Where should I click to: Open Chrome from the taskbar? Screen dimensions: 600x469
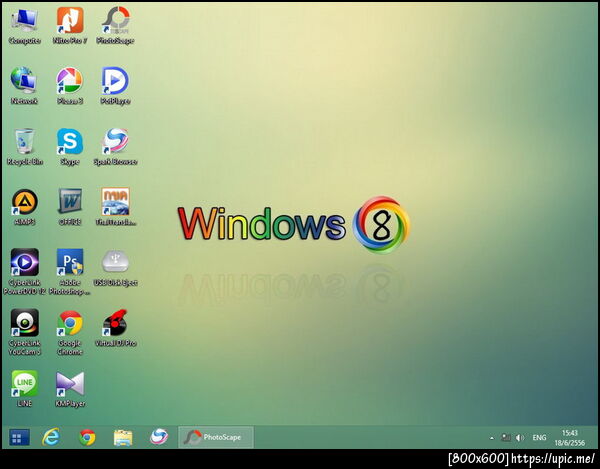click(87, 437)
